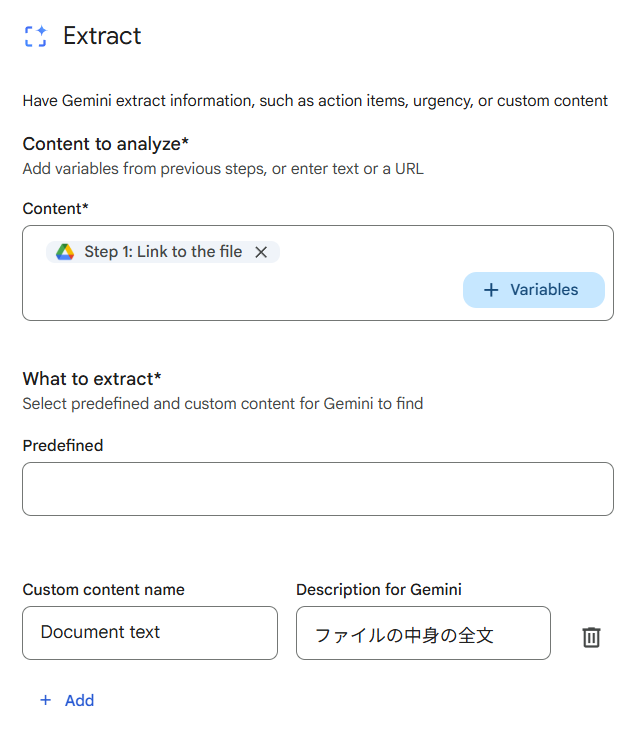Focus the Content box's empty area

tap(240, 295)
